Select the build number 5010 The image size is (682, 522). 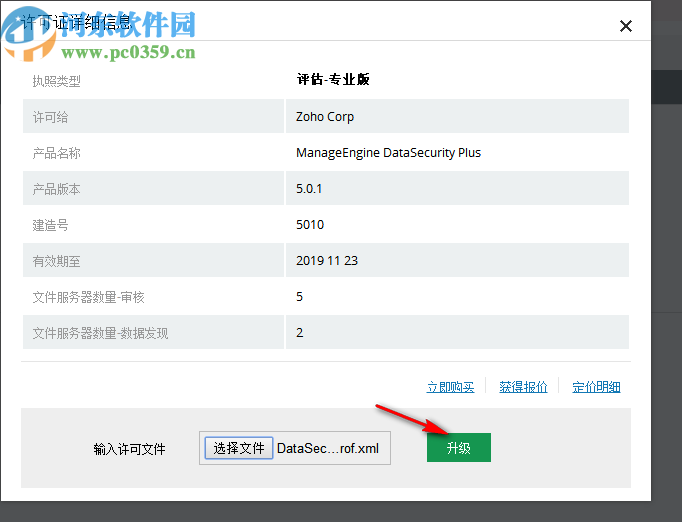pyautogui.click(x=310, y=225)
